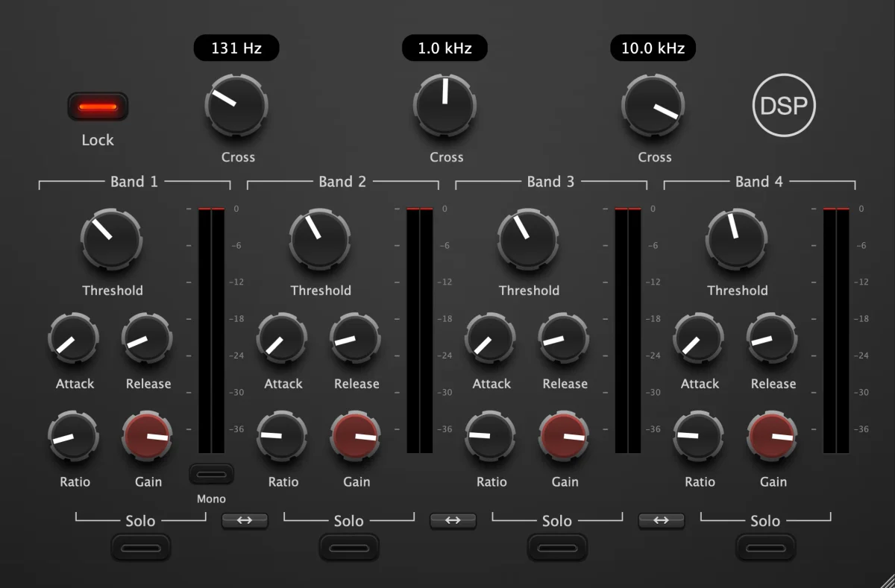This screenshot has height=588, width=895.
Task: Click the Band 2 Ratio knob
Action: click(282, 436)
